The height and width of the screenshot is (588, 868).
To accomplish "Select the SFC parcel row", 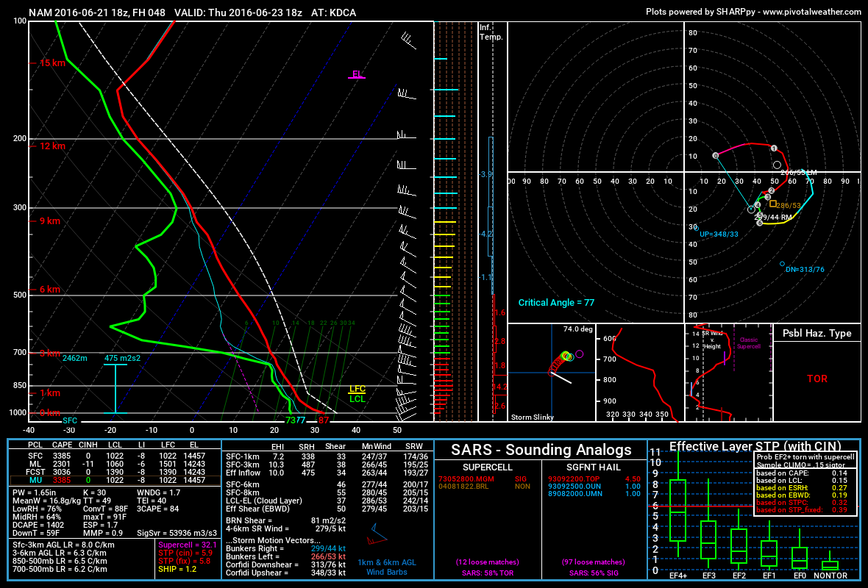I will point(114,456).
